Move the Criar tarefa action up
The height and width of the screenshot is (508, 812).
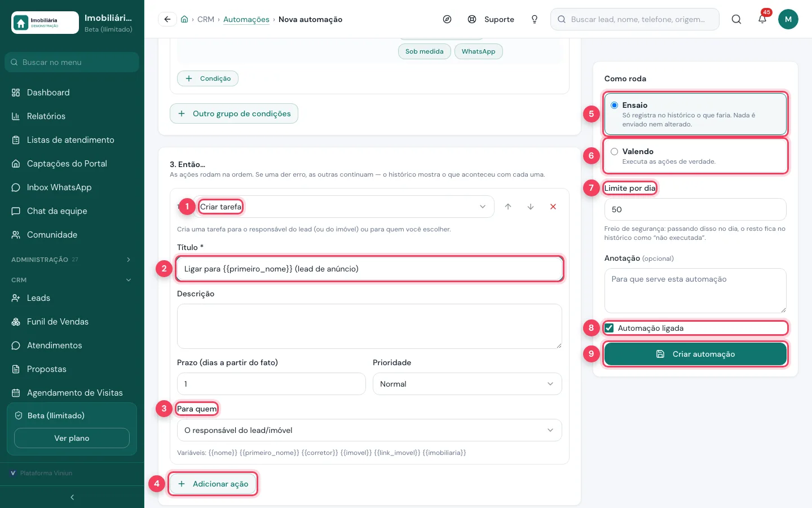point(508,207)
